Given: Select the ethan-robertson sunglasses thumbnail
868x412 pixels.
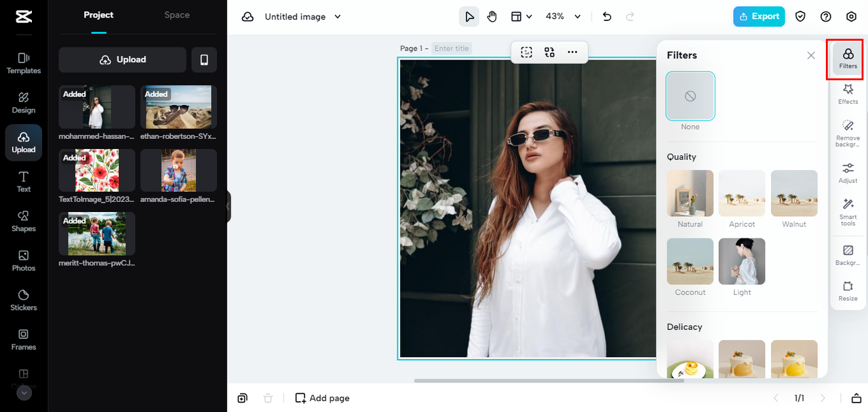Looking at the screenshot, I should (x=178, y=107).
